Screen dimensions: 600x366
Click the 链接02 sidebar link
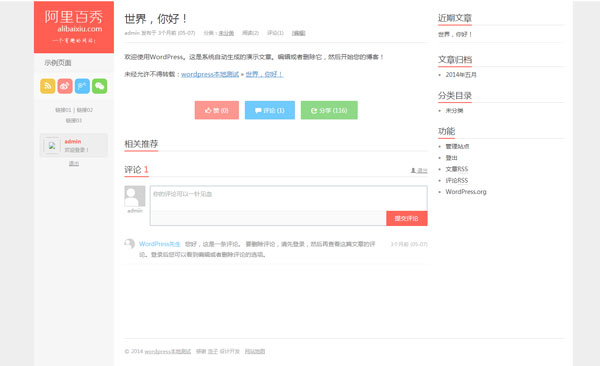85,110
